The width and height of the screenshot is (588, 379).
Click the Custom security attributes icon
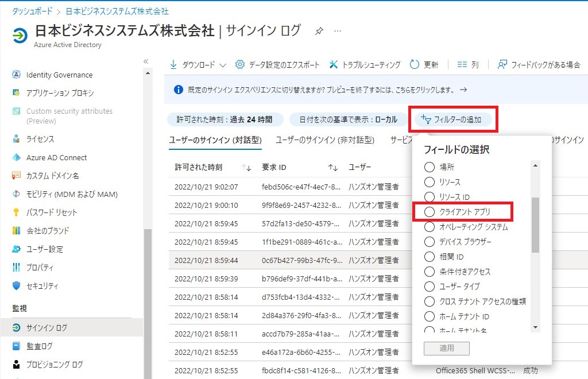(x=16, y=111)
